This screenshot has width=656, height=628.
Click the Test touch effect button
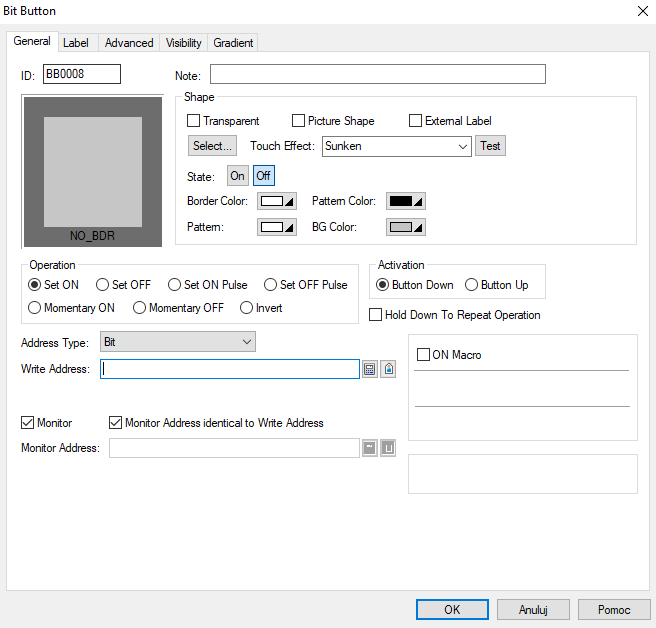tap(490, 146)
